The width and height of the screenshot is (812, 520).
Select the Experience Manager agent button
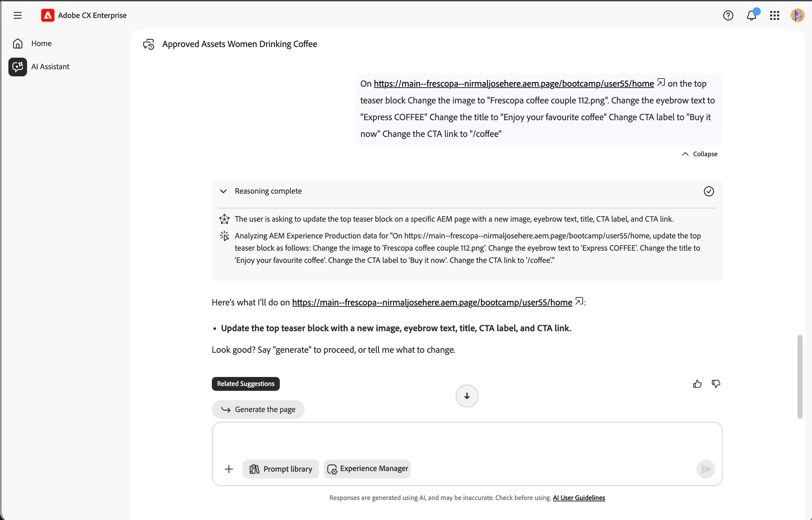367,469
